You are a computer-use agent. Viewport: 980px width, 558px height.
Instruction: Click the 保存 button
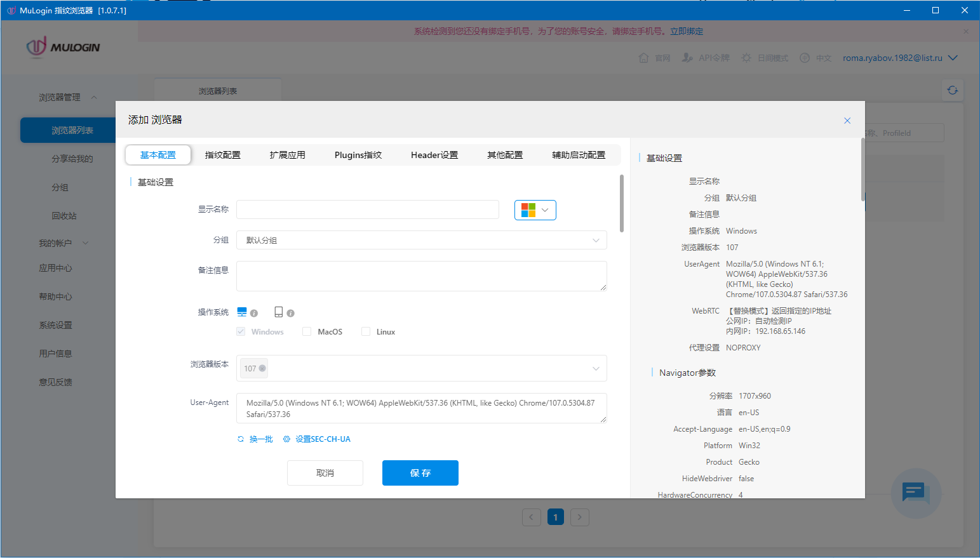click(420, 473)
